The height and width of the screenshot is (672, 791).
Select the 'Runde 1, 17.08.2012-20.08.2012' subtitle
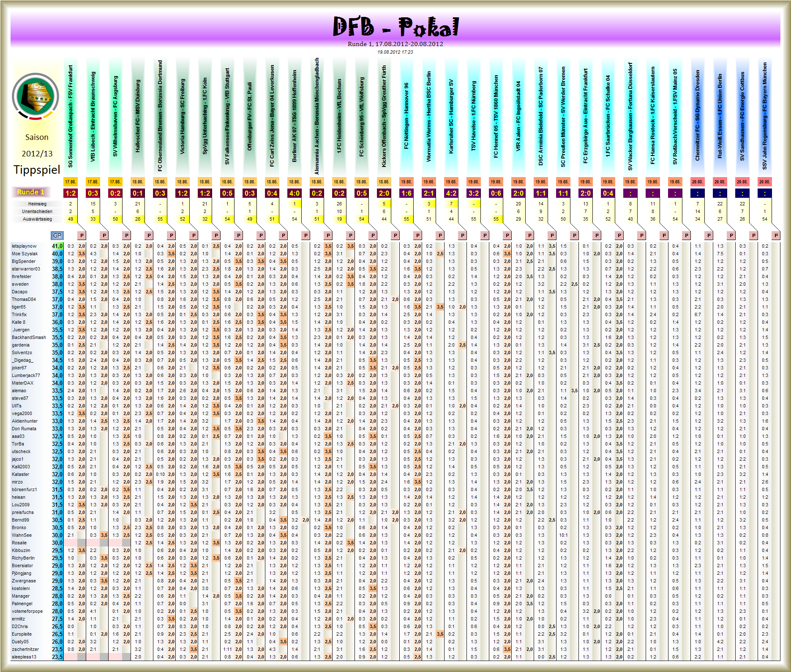(395, 44)
